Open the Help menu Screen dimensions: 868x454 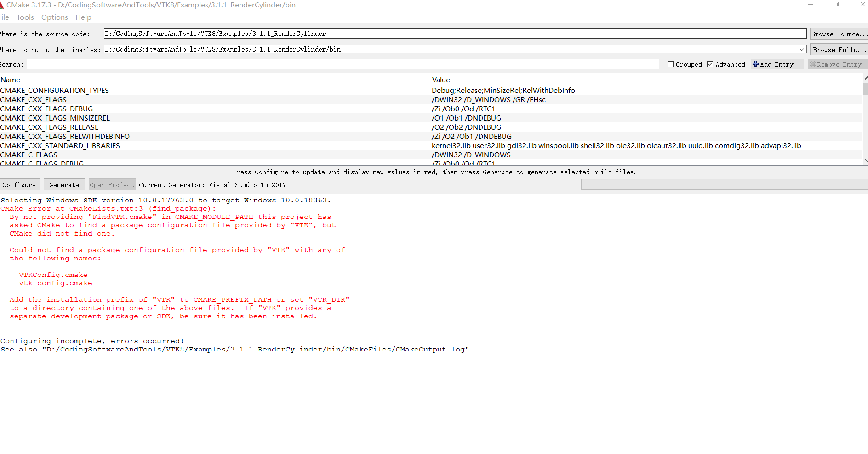click(x=83, y=17)
